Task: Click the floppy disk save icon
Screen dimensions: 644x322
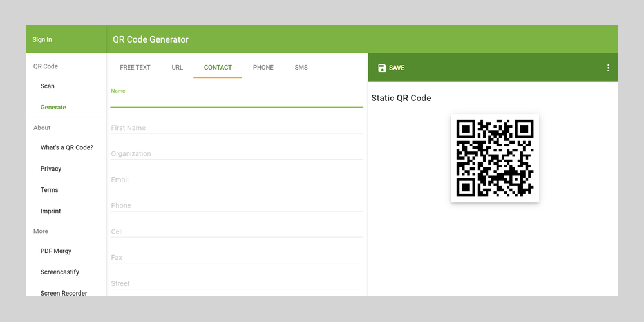Action: pyautogui.click(x=382, y=68)
